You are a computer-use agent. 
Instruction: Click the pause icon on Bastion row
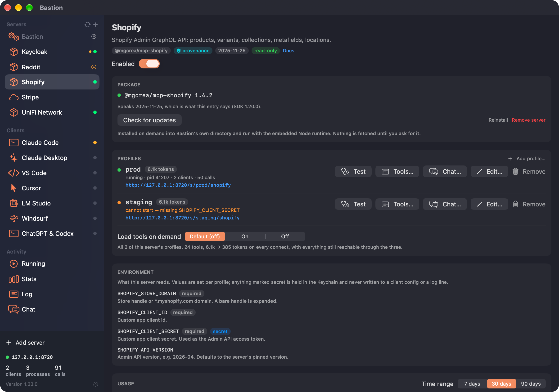point(94,36)
